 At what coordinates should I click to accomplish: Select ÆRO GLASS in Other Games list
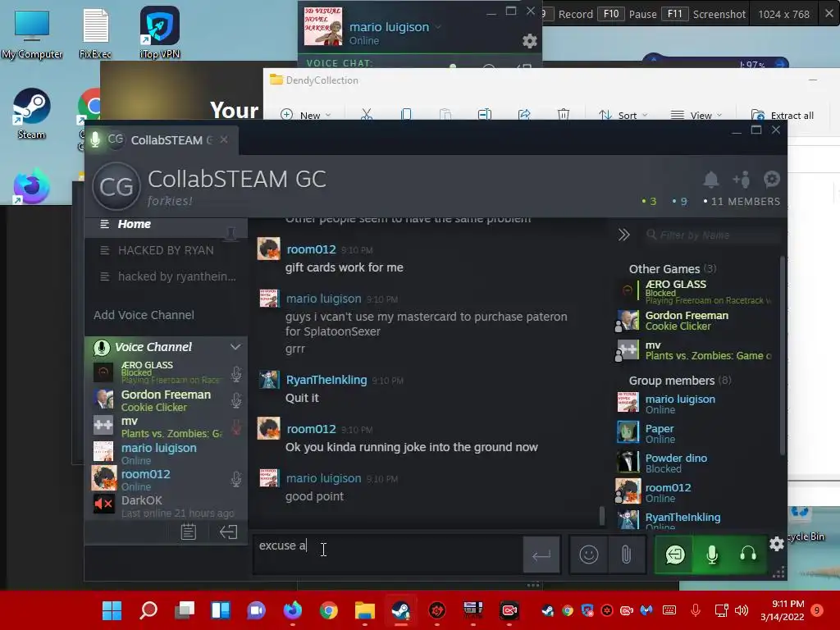pyautogui.click(x=696, y=291)
